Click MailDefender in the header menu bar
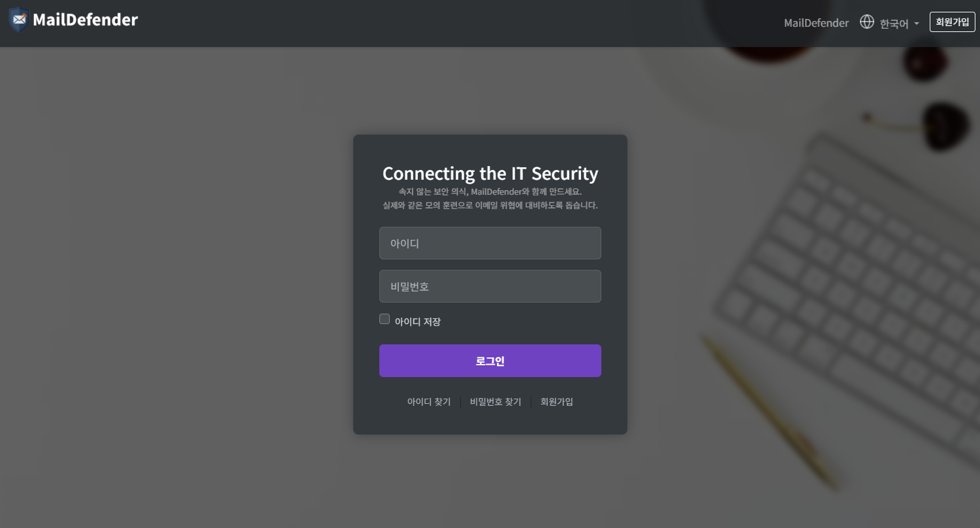The width and height of the screenshot is (980, 528). click(x=815, y=22)
